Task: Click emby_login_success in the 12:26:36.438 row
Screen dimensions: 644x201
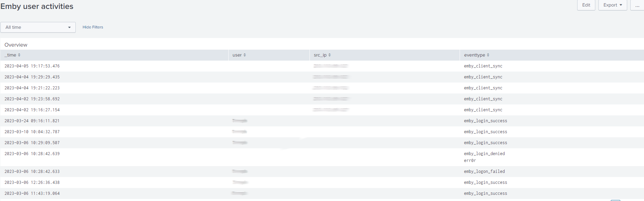Action: pyautogui.click(x=486, y=183)
